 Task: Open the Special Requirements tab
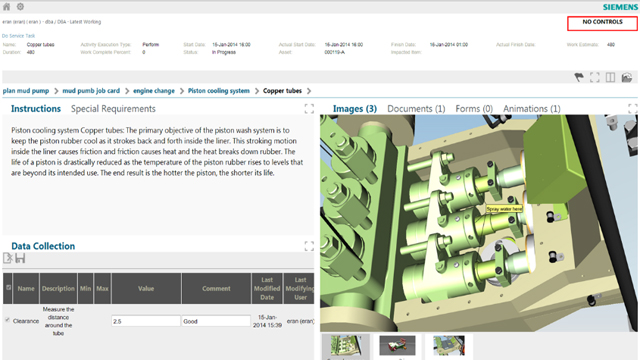(x=113, y=109)
